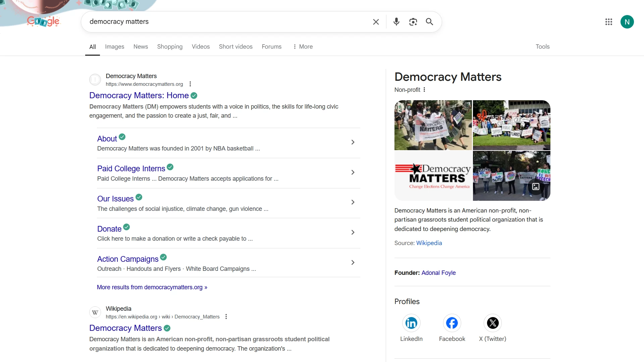Screen dimensions: 644x362
Task: Open the Google apps grid icon
Action: (608, 22)
